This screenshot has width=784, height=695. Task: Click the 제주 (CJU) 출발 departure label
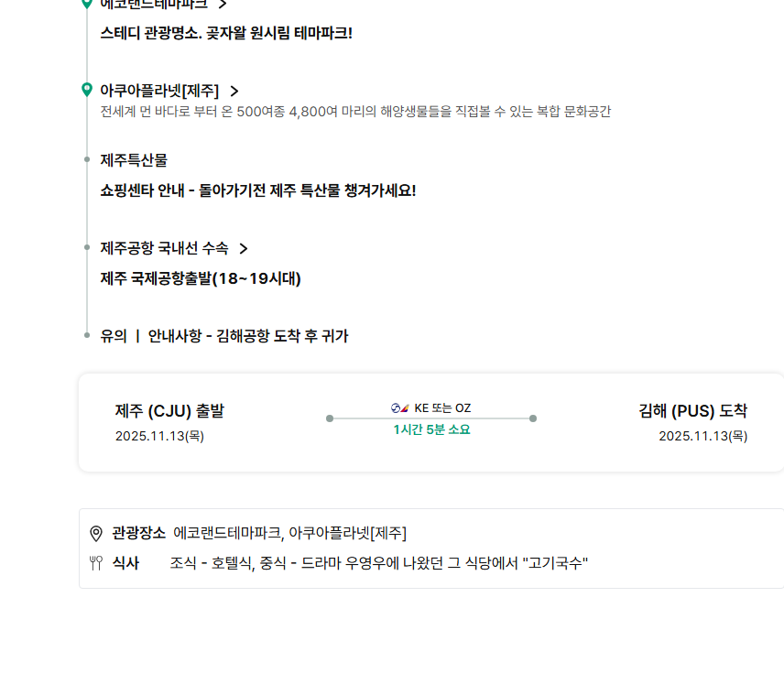click(x=169, y=411)
